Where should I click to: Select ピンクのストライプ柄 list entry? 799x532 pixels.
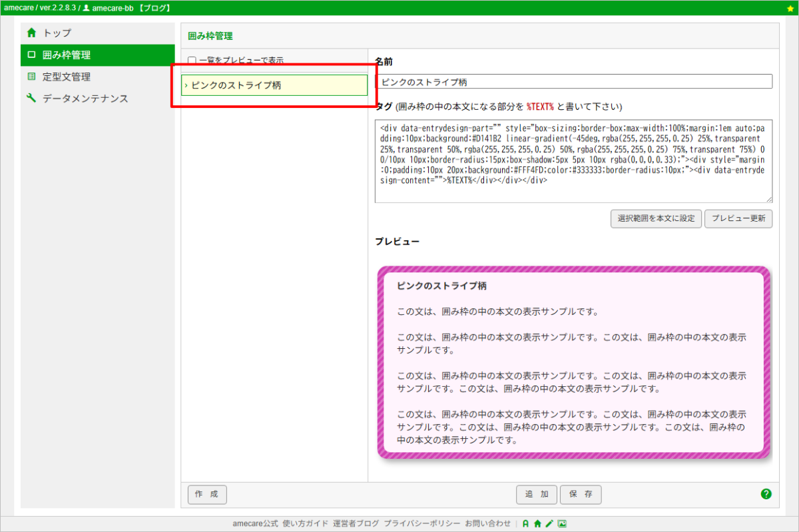[x=274, y=85]
